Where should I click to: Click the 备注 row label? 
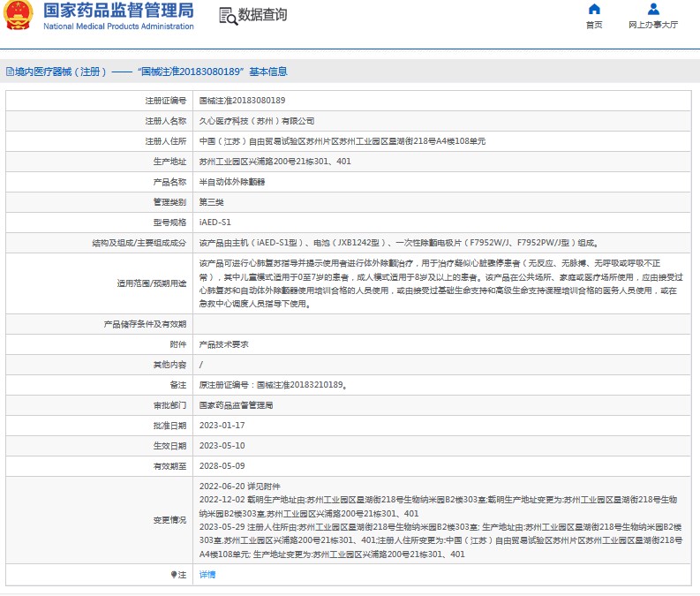178,385
